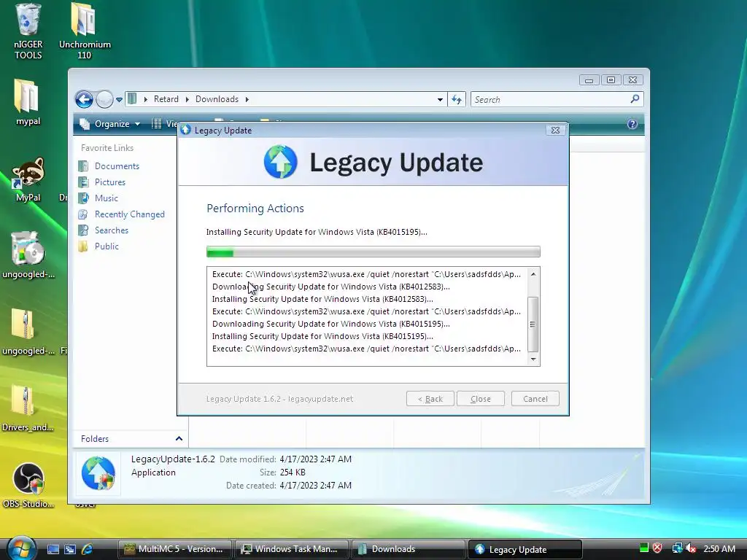Viewport: 747px width, 560px height.
Task: Open the network tray icon
Action: [x=676, y=548]
